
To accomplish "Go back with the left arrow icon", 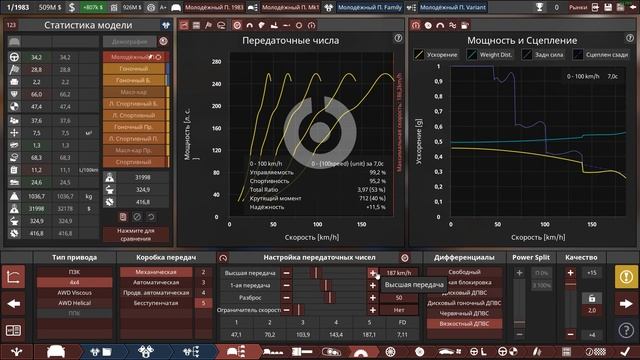I will point(13,304).
